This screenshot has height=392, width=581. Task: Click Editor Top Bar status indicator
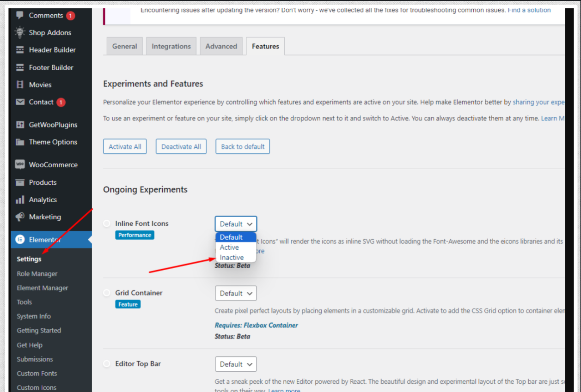(107, 364)
